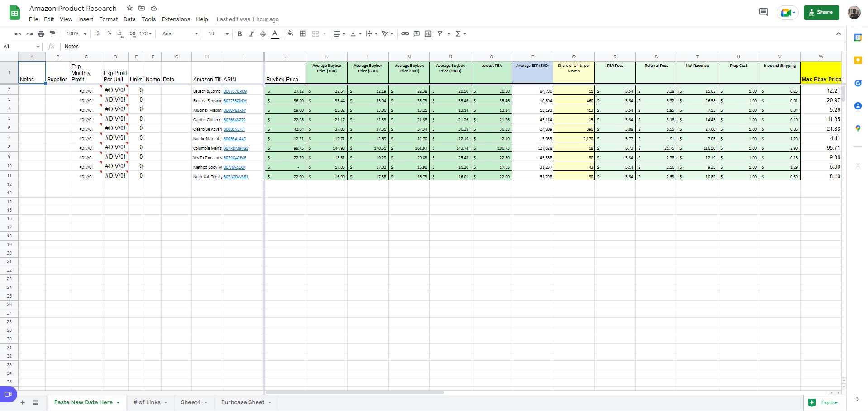Screen dimensions: 868x411
Task: Get add-ons with the side panel plus
Action: pyautogui.click(x=858, y=165)
